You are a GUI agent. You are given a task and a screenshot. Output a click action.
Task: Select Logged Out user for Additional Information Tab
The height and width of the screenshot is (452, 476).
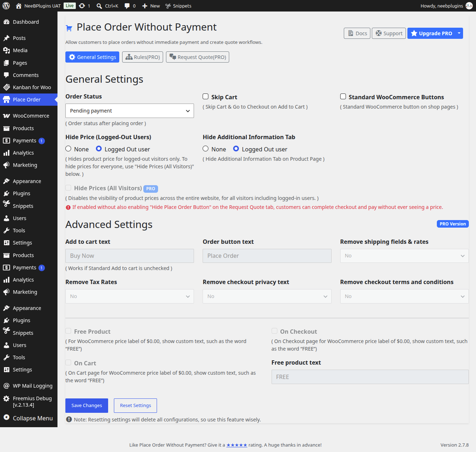[x=236, y=149]
